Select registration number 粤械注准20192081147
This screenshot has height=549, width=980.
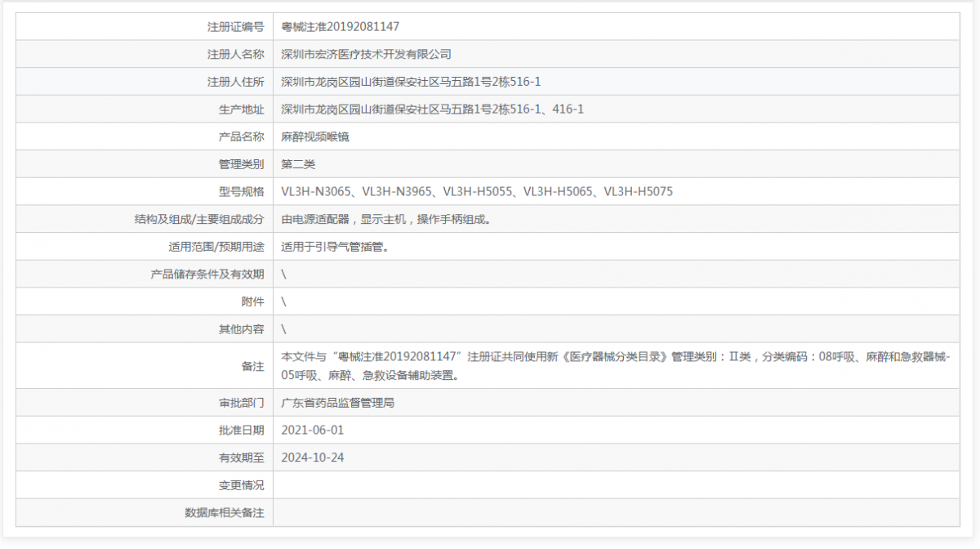(341, 27)
